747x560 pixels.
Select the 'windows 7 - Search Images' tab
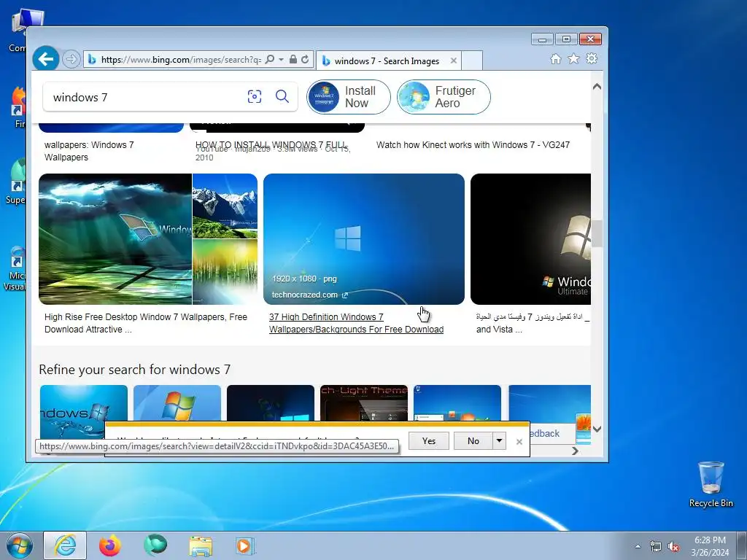click(387, 61)
